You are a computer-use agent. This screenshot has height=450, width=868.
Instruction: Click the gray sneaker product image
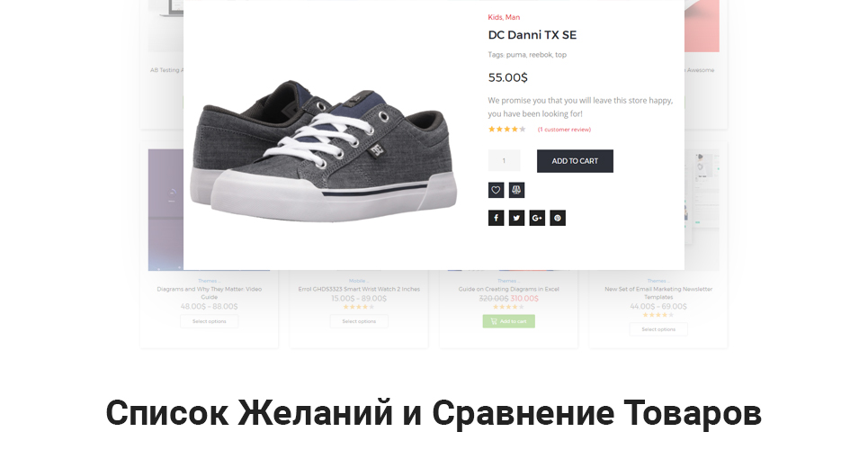324,150
